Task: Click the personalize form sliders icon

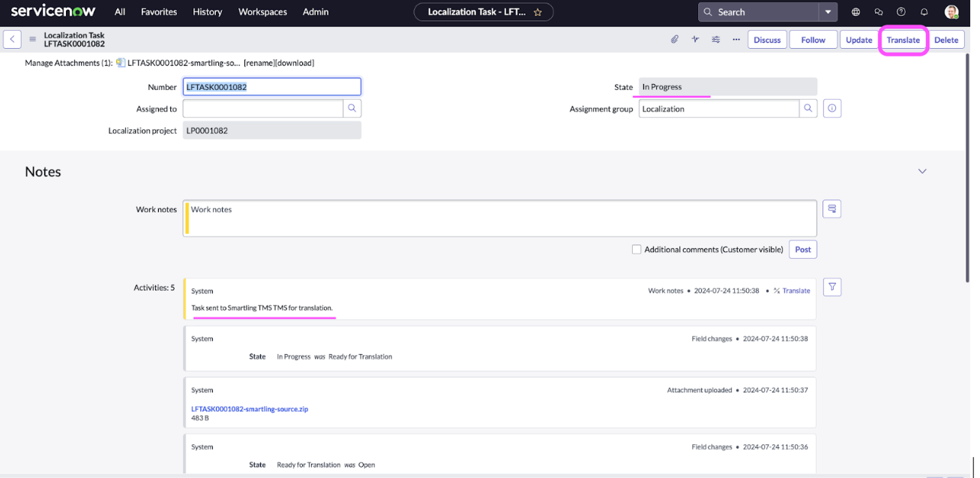Action: point(716,40)
